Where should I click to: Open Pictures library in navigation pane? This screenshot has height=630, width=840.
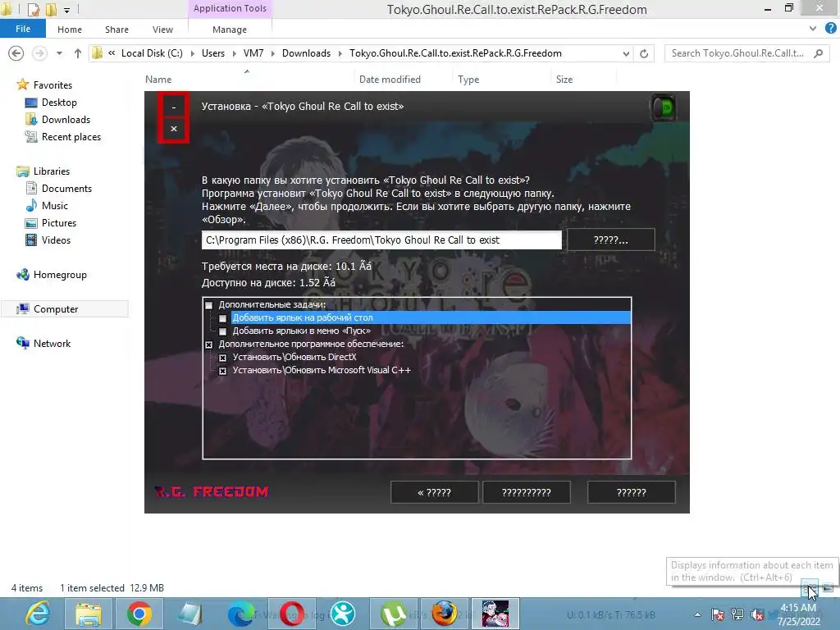[59, 223]
